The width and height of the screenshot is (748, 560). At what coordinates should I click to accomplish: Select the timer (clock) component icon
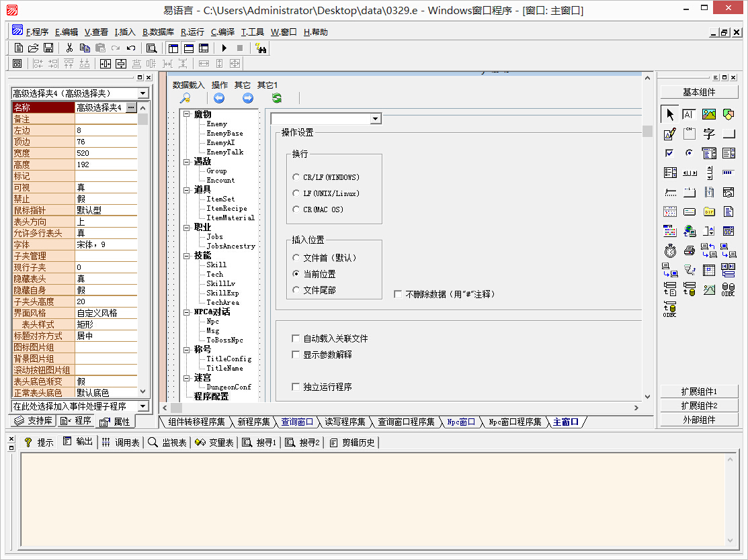(670, 251)
